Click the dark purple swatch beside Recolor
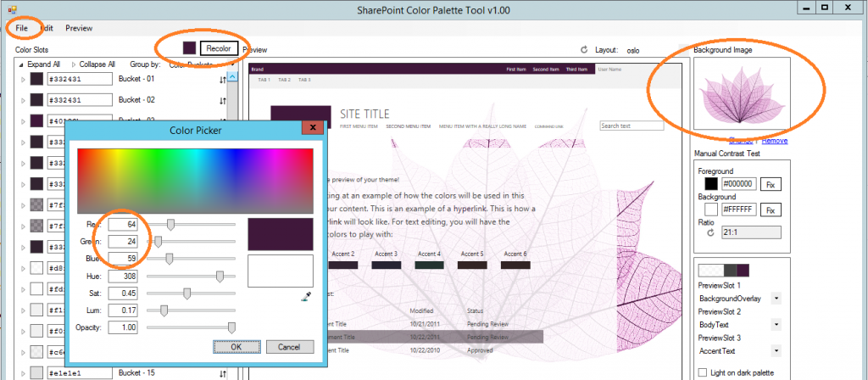 pyautogui.click(x=189, y=48)
